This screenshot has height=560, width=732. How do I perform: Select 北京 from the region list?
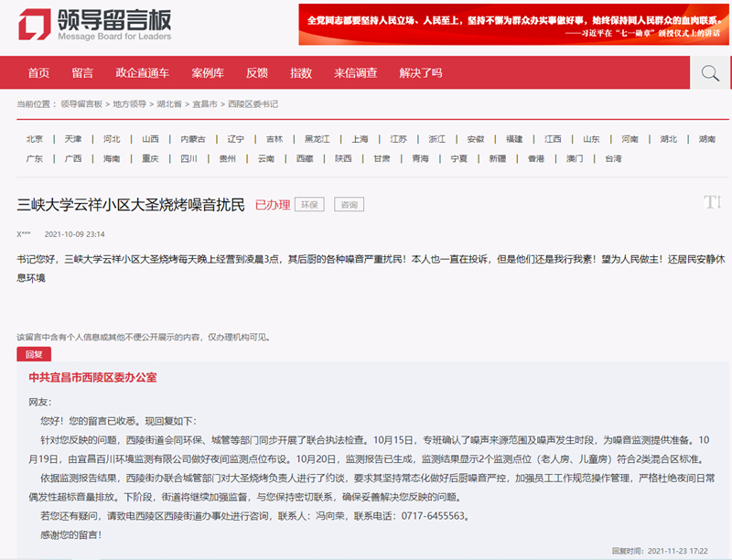coord(35,139)
